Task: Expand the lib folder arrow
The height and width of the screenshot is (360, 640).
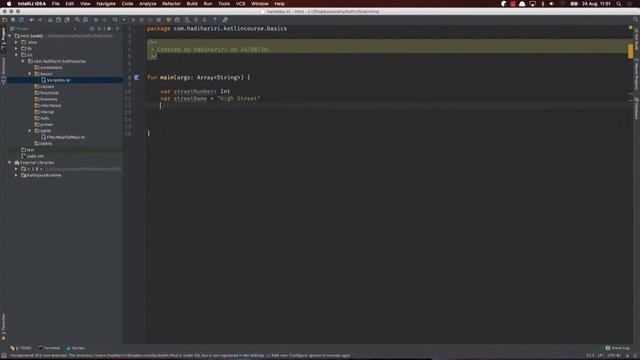Action: point(16,49)
